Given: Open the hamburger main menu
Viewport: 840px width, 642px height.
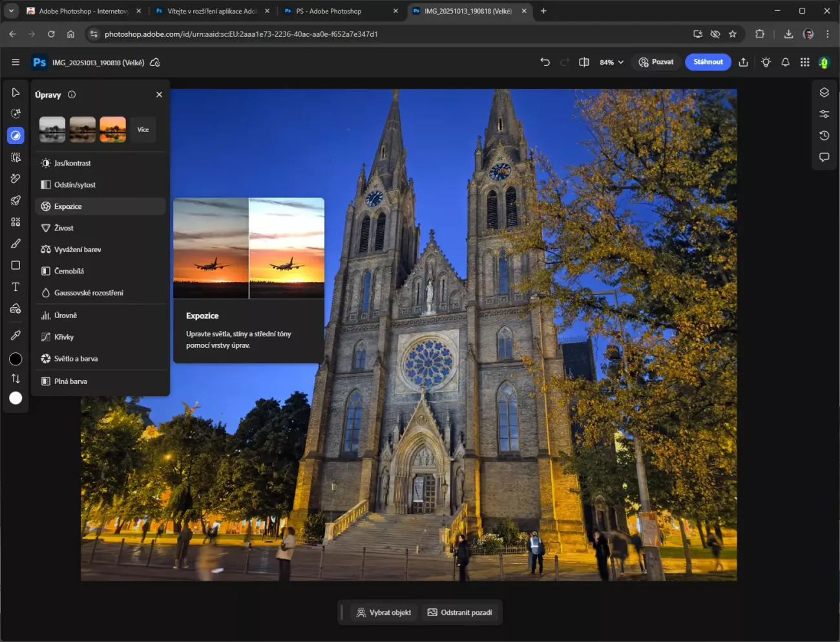Looking at the screenshot, I should click(x=16, y=62).
